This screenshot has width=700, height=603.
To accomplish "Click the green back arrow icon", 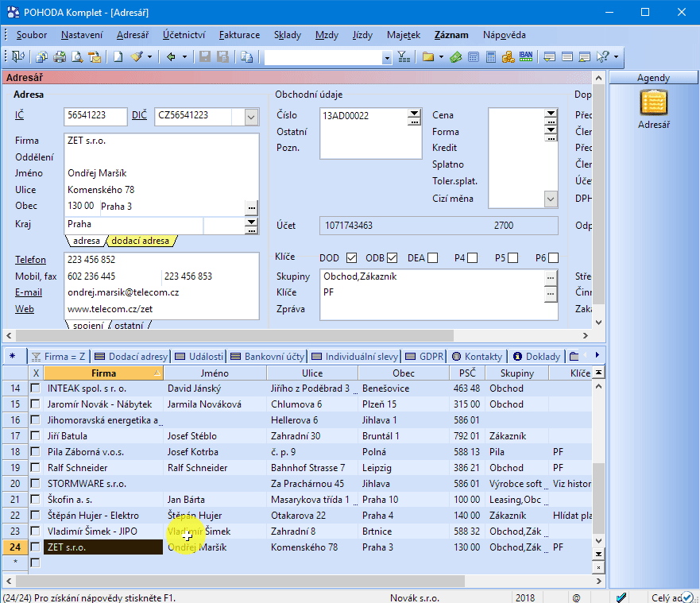I will click(x=171, y=56).
